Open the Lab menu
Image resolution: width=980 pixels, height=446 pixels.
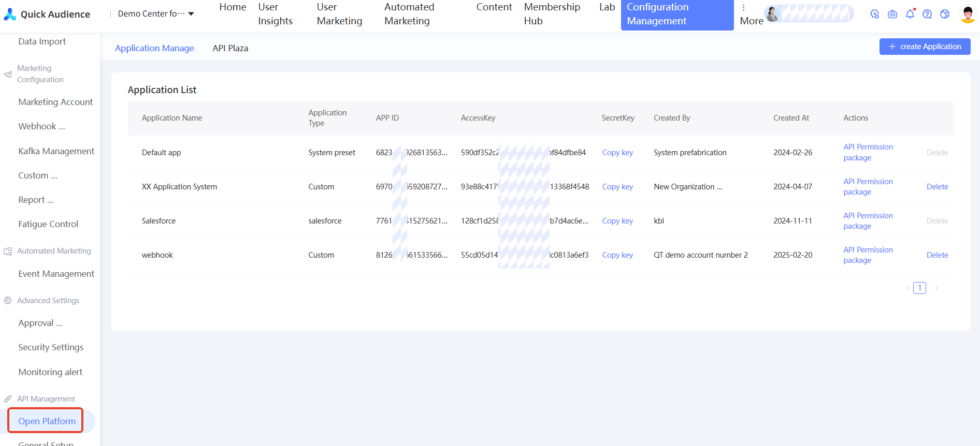[x=607, y=7]
